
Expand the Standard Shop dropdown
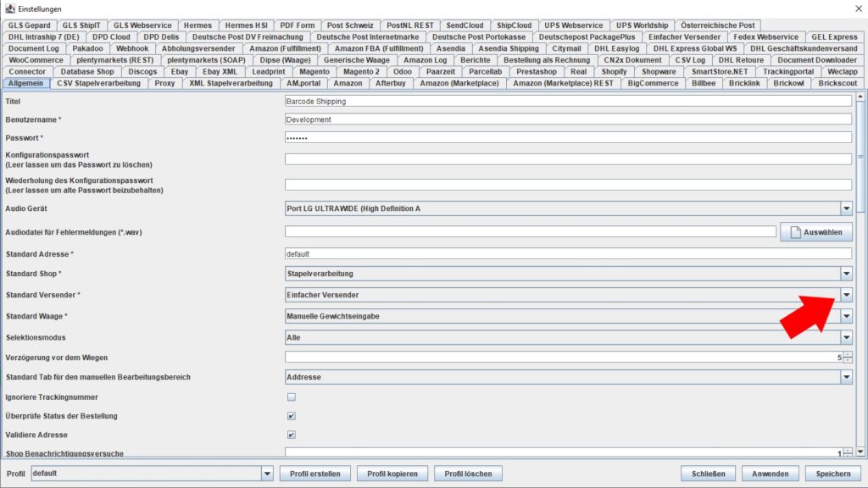[x=847, y=274]
